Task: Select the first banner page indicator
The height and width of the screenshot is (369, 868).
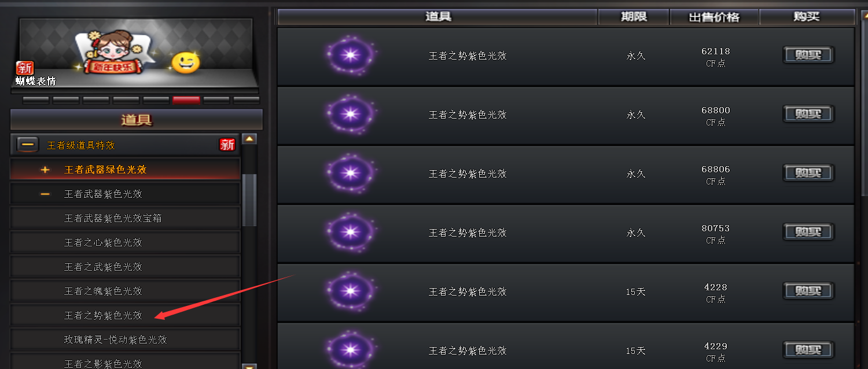Action: (35, 100)
